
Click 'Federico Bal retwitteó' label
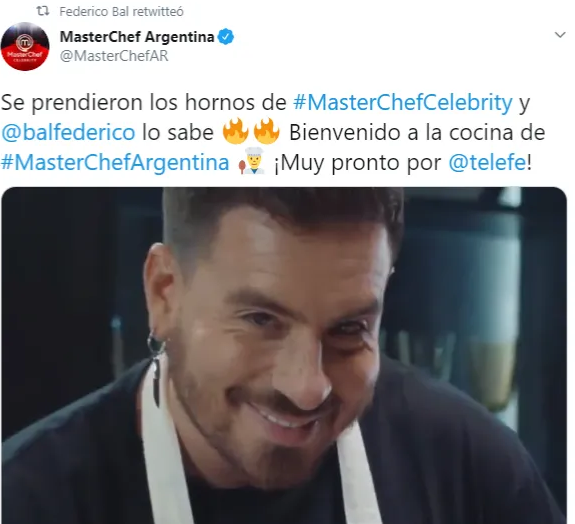coord(121,11)
